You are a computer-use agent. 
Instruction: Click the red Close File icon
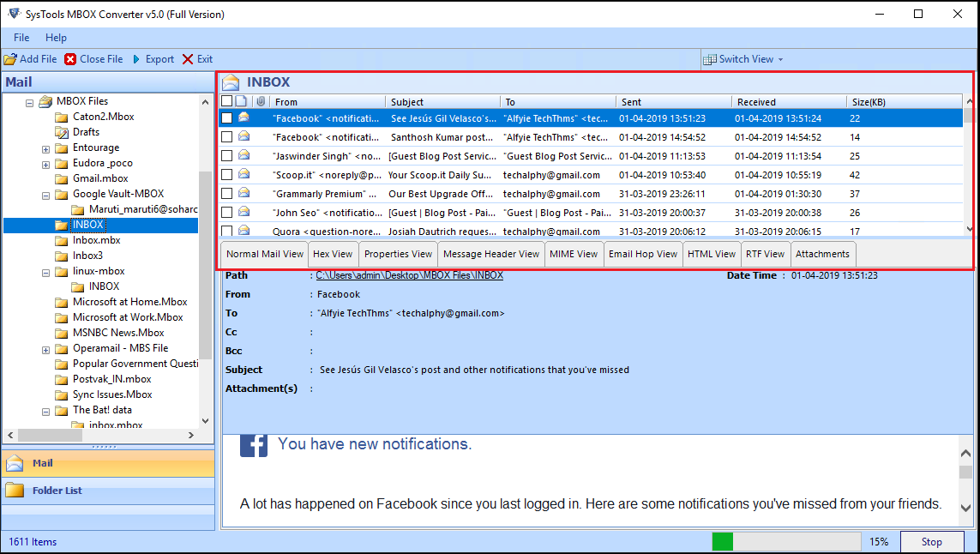70,59
